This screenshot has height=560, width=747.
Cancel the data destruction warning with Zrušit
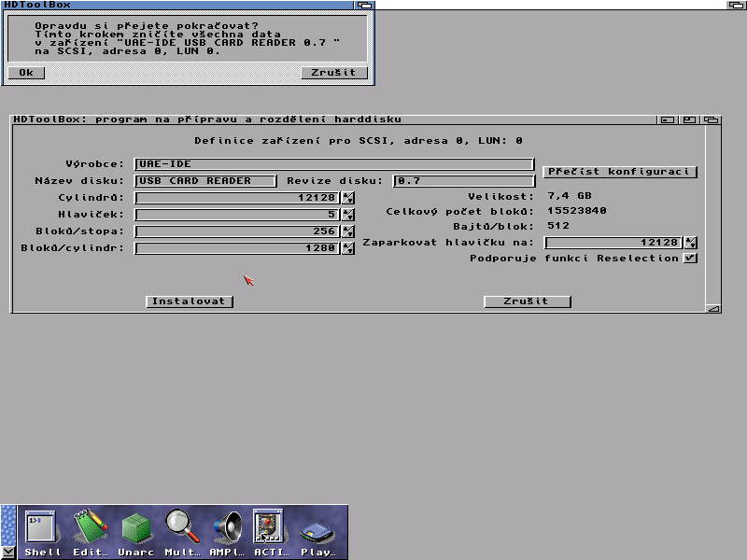(x=334, y=73)
